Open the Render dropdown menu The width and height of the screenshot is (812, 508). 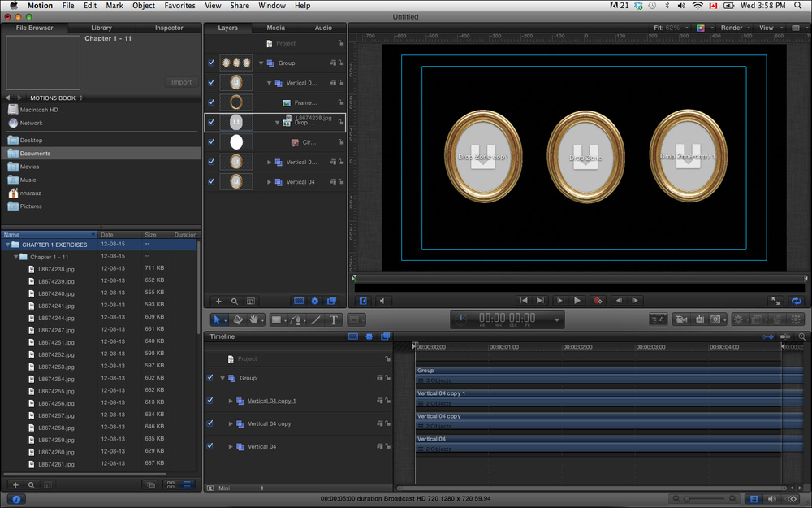point(735,28)
